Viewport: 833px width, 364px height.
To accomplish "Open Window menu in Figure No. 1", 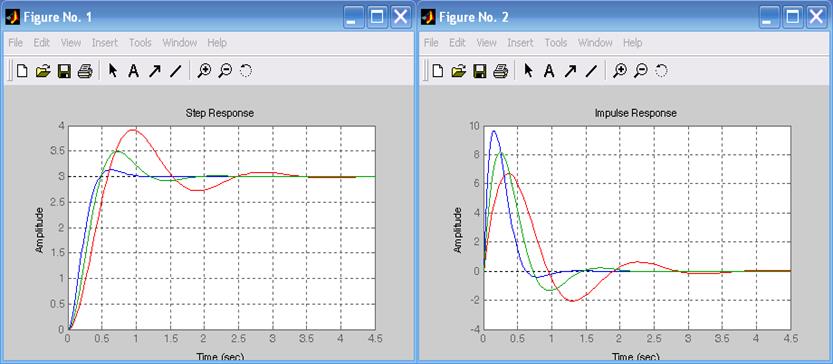I will click(180, 43).
